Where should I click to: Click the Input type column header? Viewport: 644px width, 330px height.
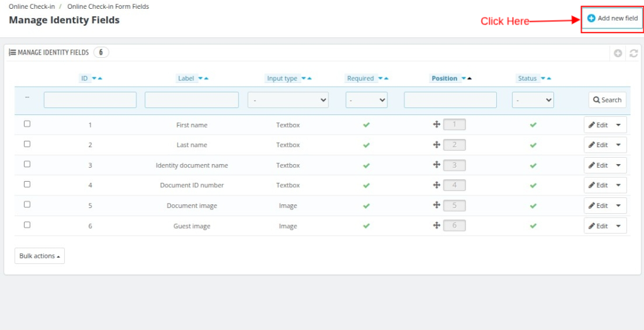[x=282, y=79]
